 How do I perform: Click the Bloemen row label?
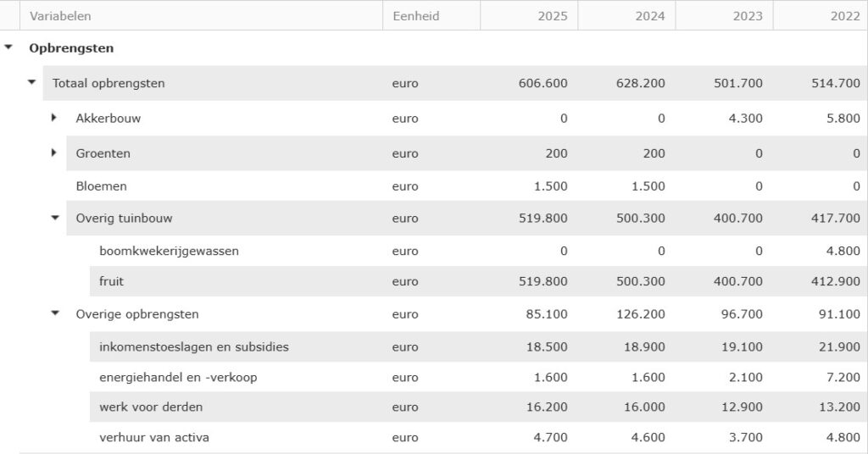click(x=101, y=185)
